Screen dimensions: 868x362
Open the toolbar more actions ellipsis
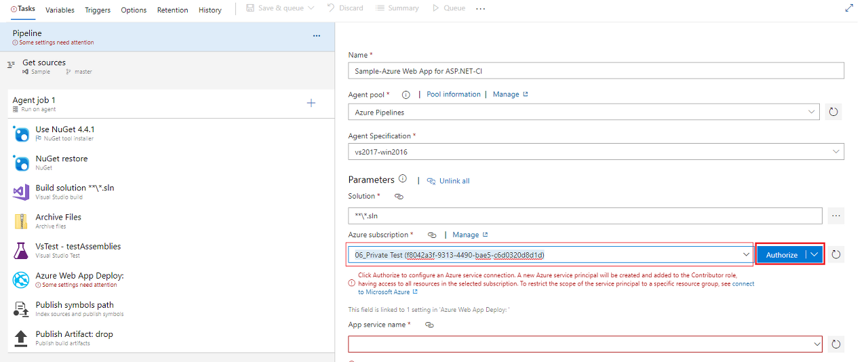tap(481, 8)
